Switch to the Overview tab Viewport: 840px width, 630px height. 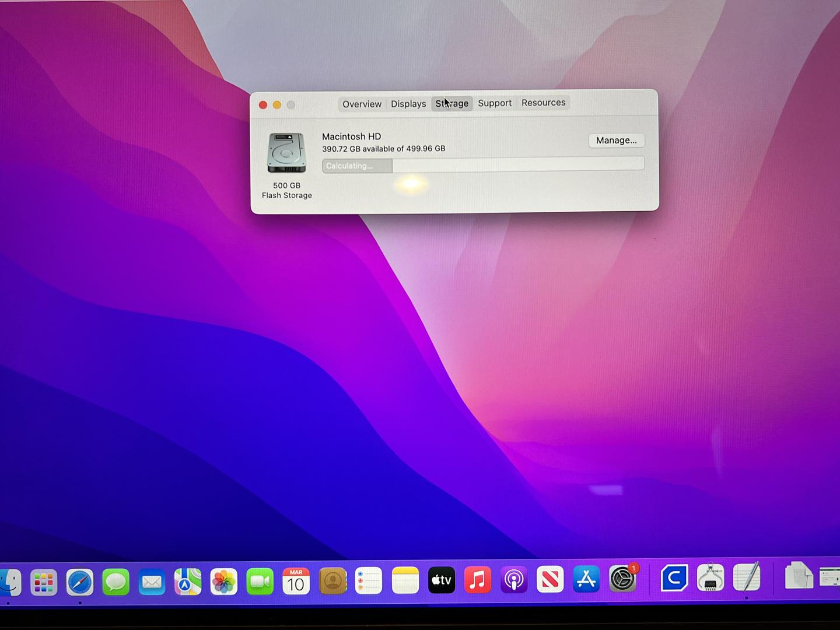[362, 104]
